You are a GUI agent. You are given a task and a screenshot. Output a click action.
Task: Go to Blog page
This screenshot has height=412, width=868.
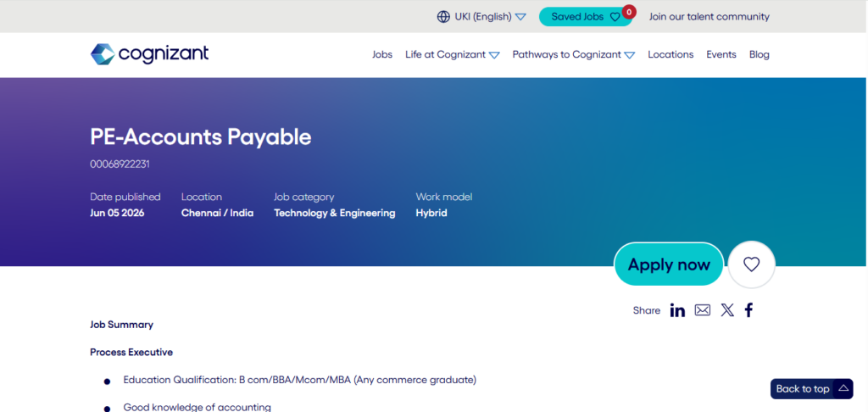click(759, 54)
